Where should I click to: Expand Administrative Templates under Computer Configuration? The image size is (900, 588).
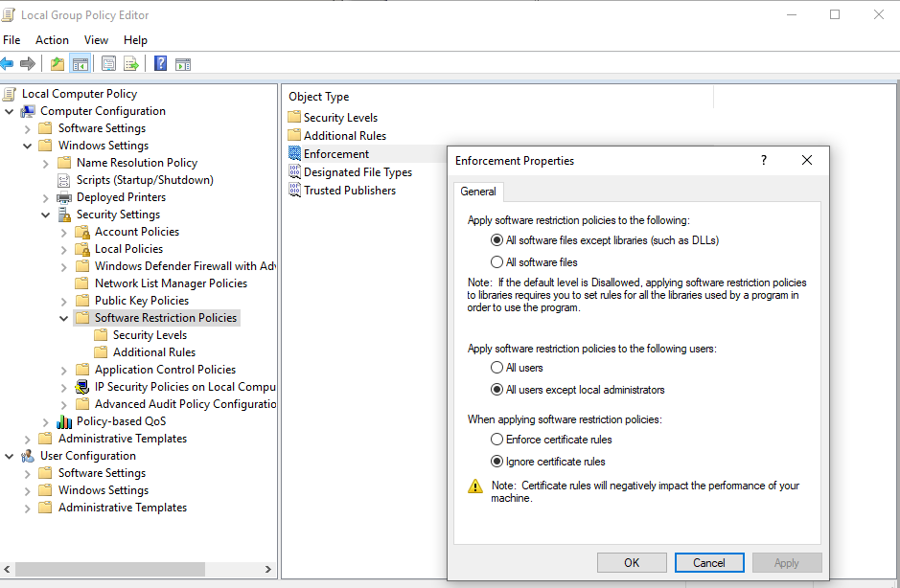point(27,440)
